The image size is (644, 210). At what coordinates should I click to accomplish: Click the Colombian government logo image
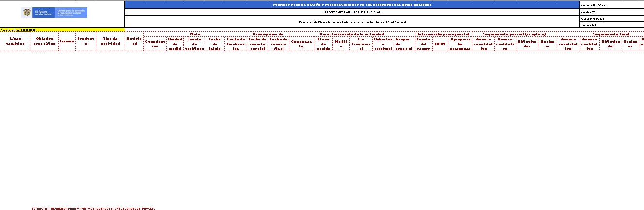pyautogui.click(x=54, y=13)
